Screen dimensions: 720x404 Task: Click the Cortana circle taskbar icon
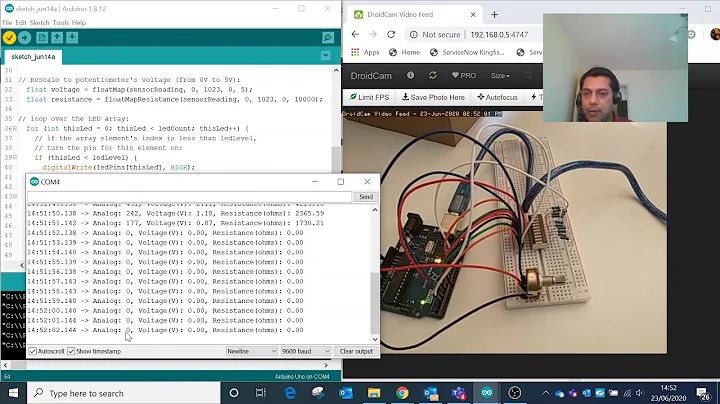[234, 393]
